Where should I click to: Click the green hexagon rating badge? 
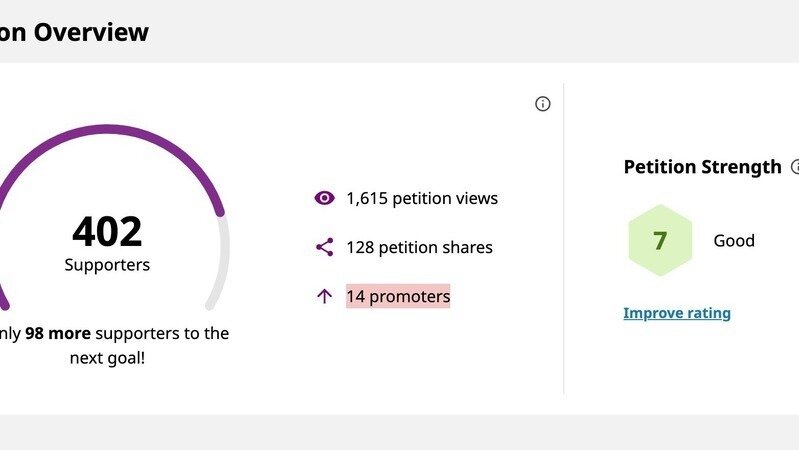[x=660, y=241]
